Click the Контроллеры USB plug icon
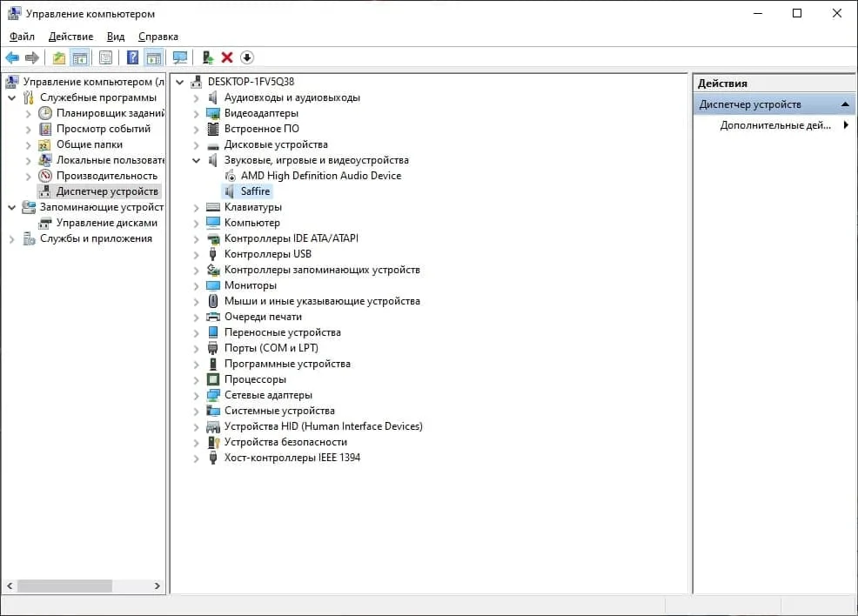The width and height of the screenshot is (858, 616). pos(213,254)
